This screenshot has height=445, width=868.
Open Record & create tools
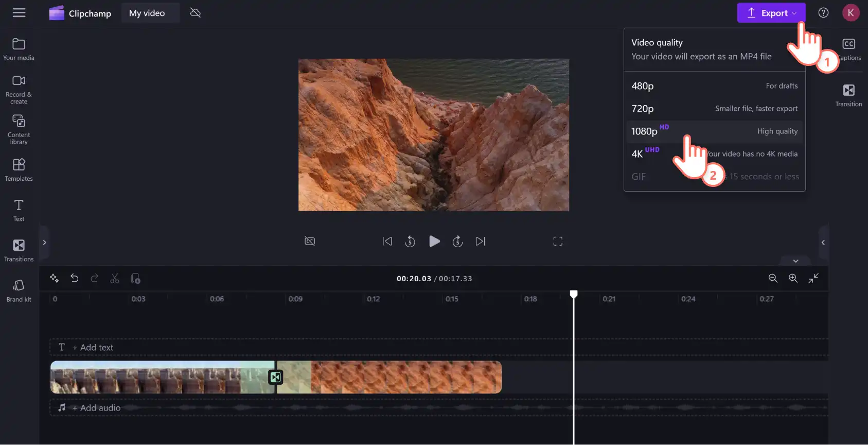tap(19, 90)
